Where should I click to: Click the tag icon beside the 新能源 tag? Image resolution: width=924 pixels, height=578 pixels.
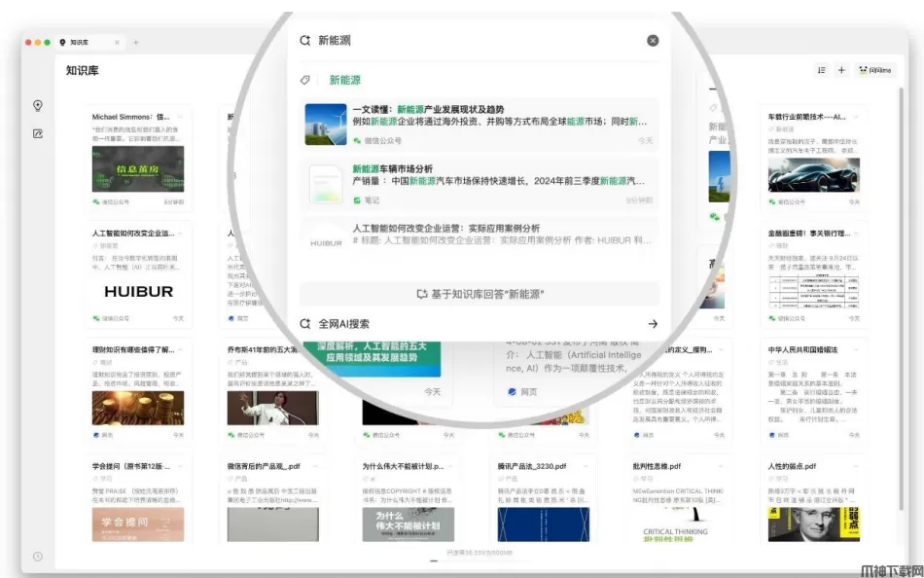click(x=304, y=80)
